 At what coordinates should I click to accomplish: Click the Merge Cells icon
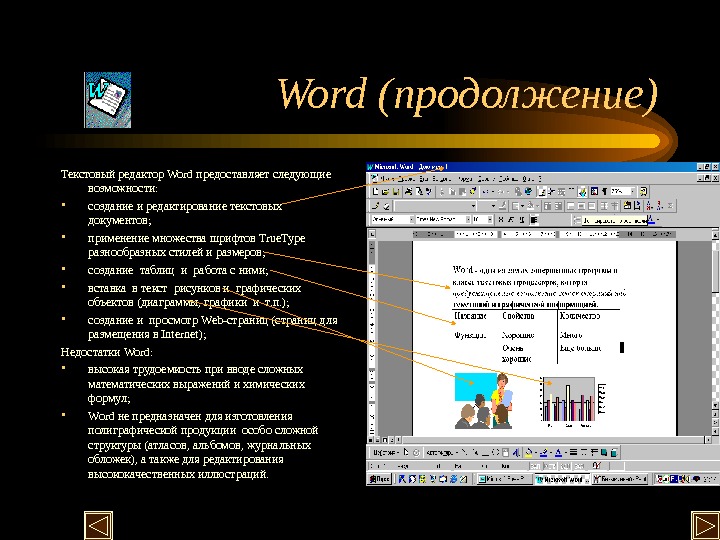[547, 206]
